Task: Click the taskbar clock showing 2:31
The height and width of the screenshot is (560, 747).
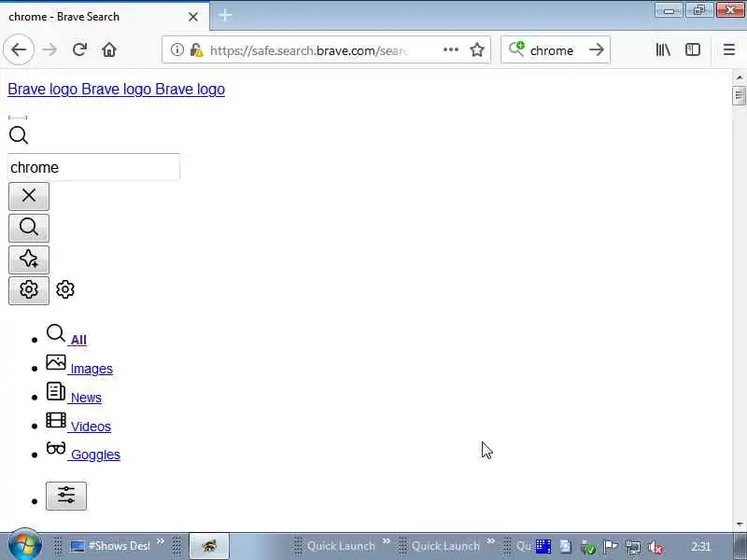Action: 701,546
